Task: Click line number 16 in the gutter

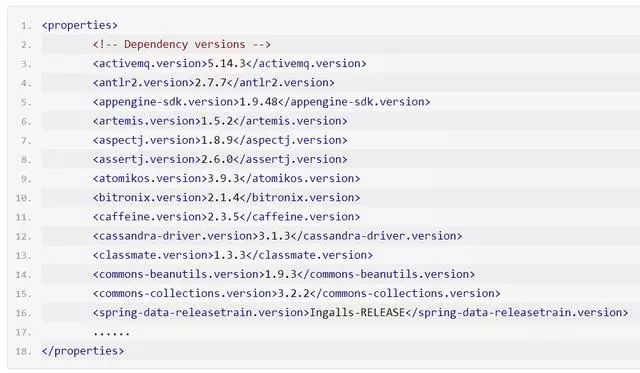Action: tap(23, 313)
